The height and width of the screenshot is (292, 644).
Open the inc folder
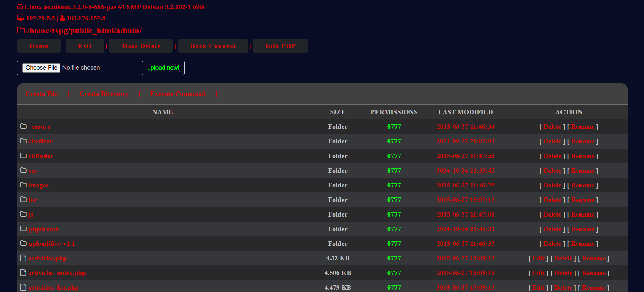[x=33, y=200]
